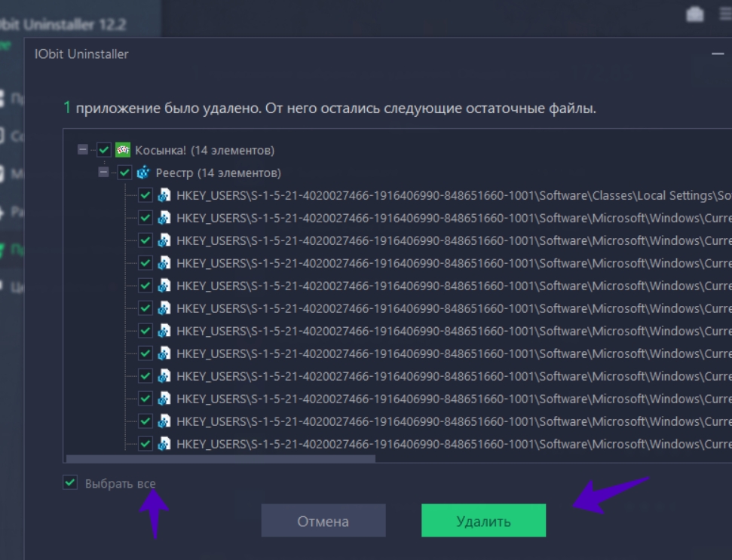The width and height of the screenshot is (732, 560).
Task: Toggle the Выбрать все checkbox
Action: click(x=70, y=482)
